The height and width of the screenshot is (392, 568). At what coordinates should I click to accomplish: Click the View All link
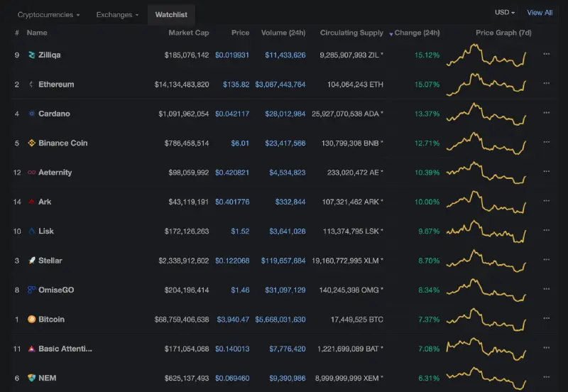click(x=540, y=13)
